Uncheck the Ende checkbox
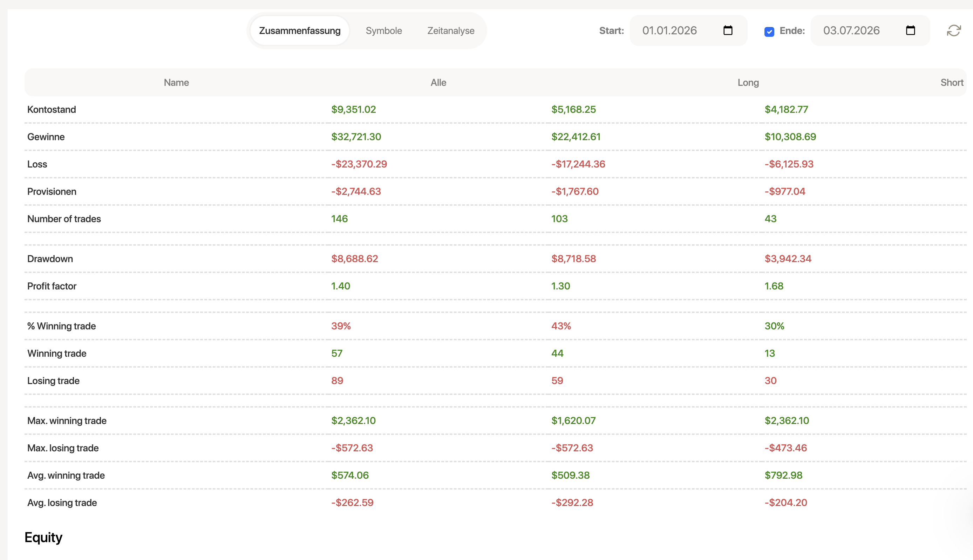 [x=769, y=32]
